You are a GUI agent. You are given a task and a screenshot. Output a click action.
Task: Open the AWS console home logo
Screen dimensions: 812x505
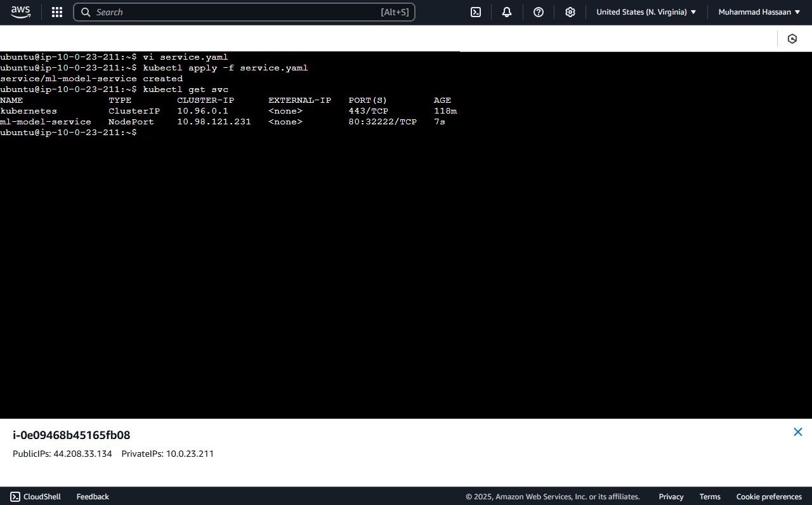tap(20, 12)
